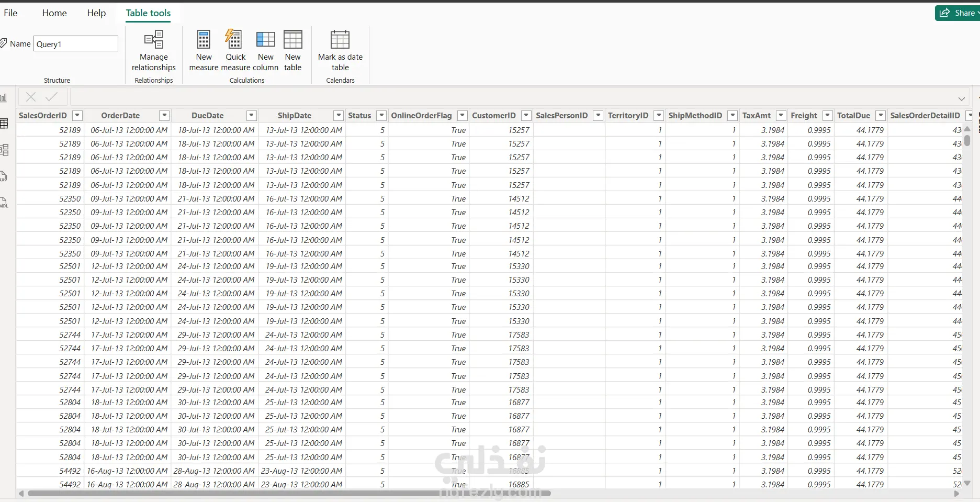
Task: Select the DueDate column header
Action: click(x=208, y=115)
